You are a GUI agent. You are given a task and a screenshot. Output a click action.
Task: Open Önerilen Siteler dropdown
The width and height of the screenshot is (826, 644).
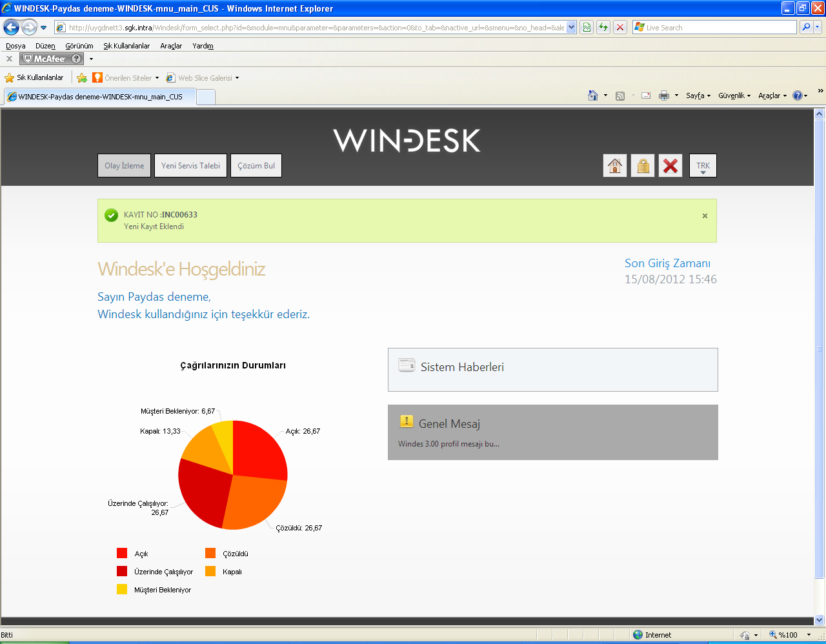(x=126, y=77)
